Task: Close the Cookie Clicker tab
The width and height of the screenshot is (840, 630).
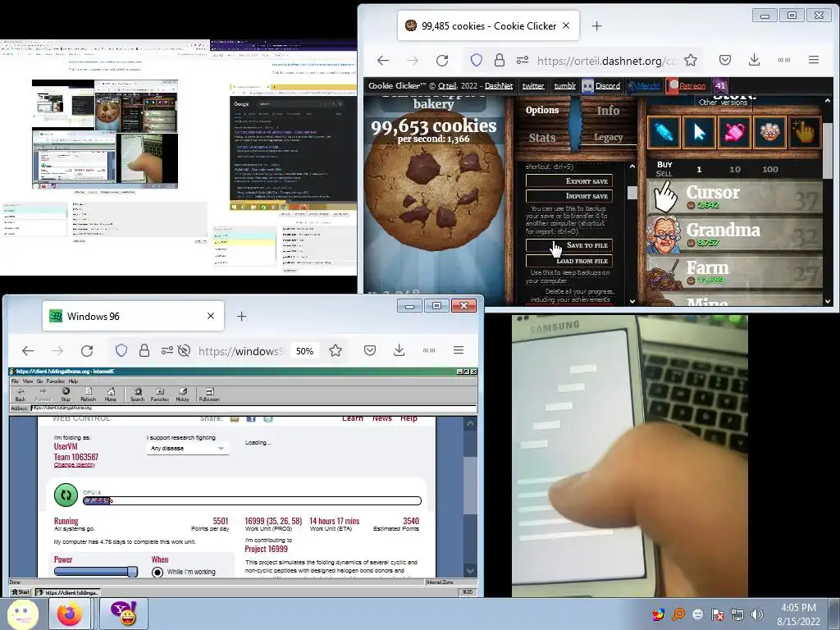Action: [566, 25]
